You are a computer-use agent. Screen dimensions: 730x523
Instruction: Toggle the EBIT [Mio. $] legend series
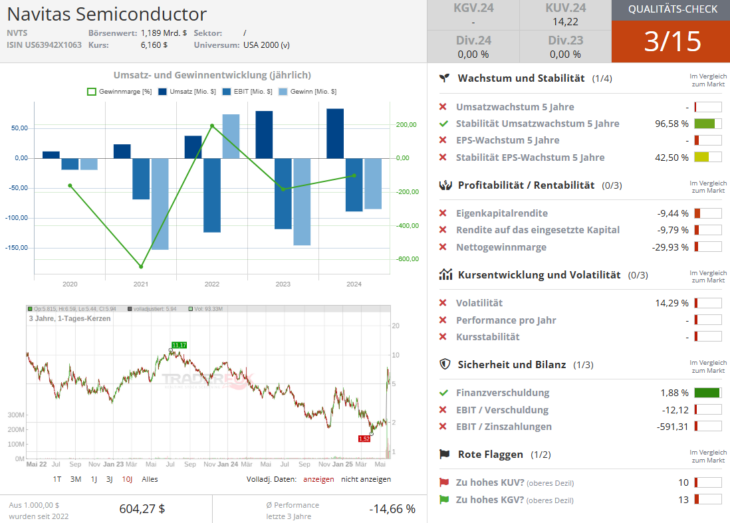click(x=248, y=92)
